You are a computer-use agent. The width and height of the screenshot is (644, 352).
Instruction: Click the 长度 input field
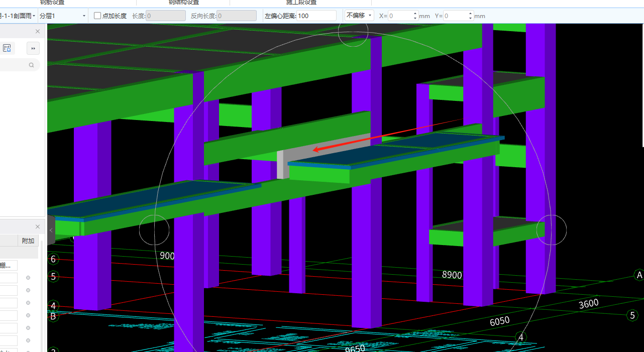click(166, 16)
